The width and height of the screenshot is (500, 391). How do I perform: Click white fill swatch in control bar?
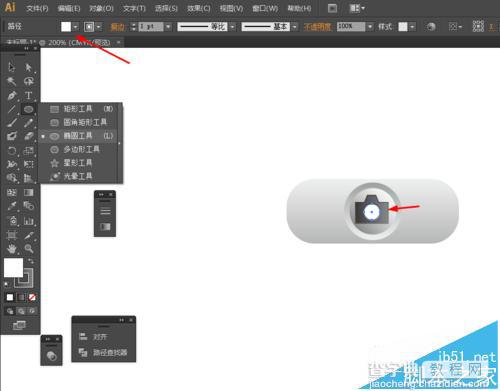(x=66, y=27)
